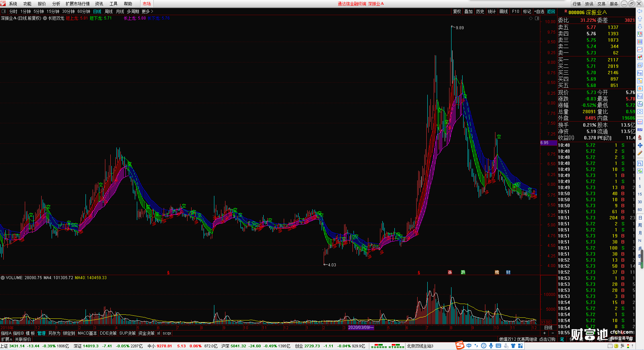
Task: Open the 系统 menu
Action: click(x=13, y=4)
